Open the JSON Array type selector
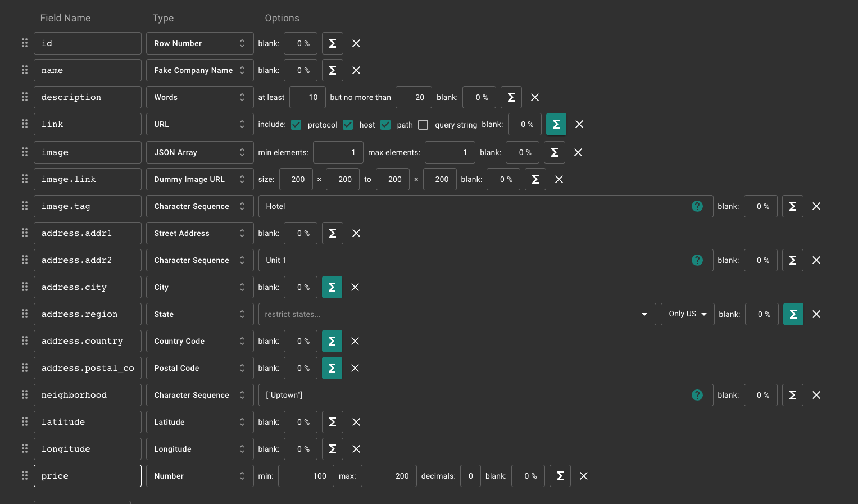Image resolution: width=858 pixels, height=504 pixels. [200, 152]
